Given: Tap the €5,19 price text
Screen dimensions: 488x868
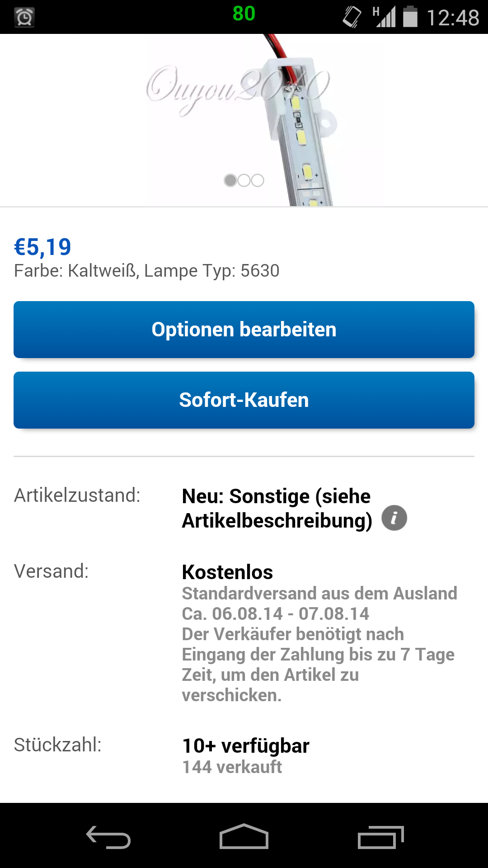Looking at the screenshot, I should click(x=43, y=247).
